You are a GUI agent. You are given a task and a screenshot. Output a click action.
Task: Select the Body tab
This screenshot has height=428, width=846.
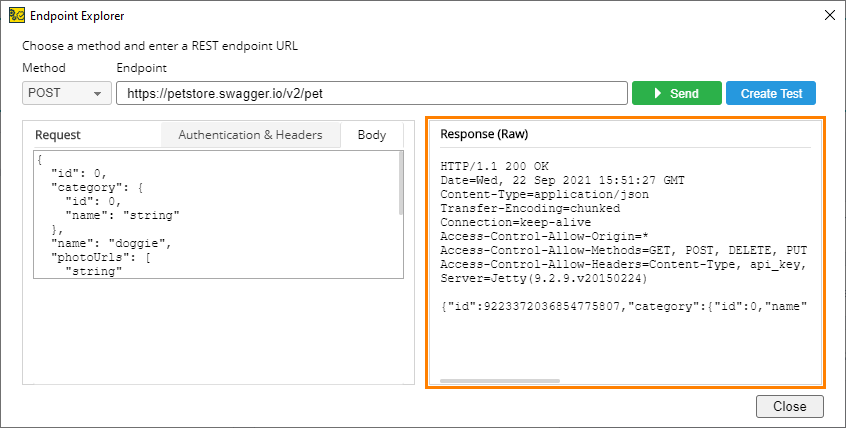click(371, 135)
